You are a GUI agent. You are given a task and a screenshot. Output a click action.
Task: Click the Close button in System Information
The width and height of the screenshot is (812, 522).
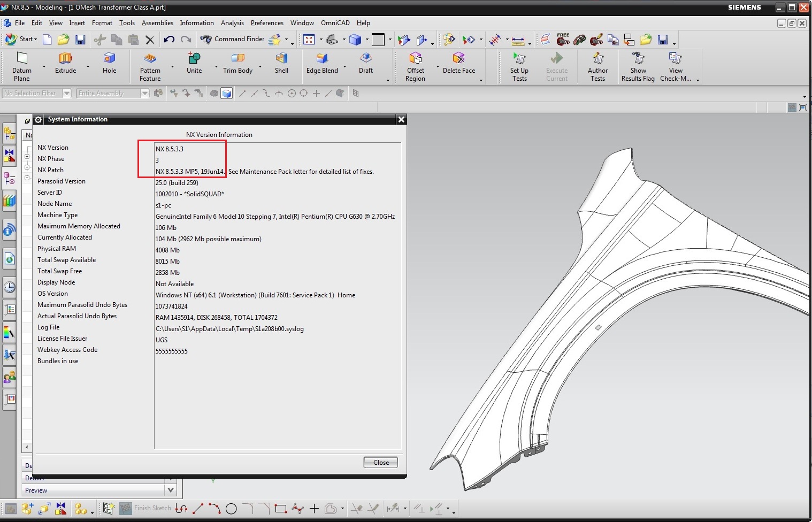(381, 463)
